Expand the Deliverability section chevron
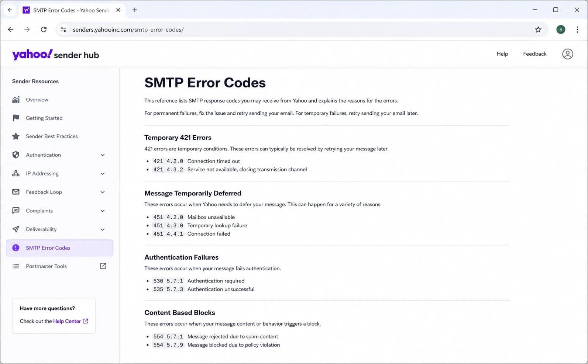This screenshot has width=588, height=364. click(103, 229)
